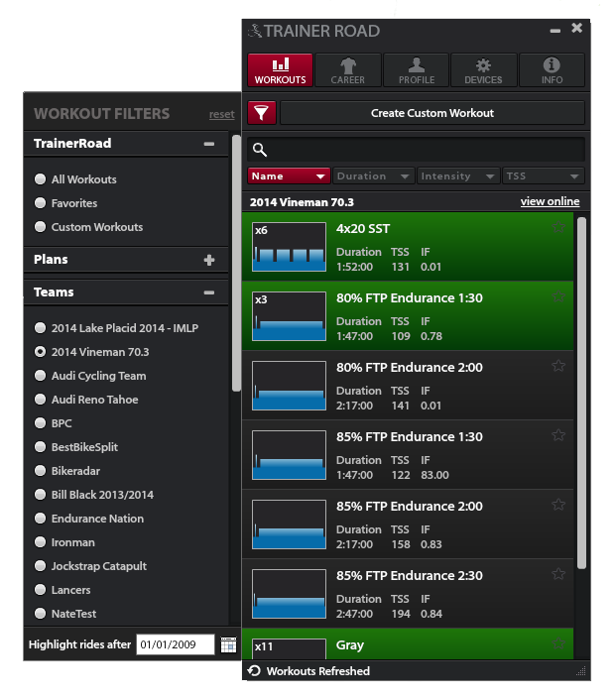Click the search magnifier icon
The height and width of the screenshot is (698, 616).
pyautogui.click(x=260, y=150)
